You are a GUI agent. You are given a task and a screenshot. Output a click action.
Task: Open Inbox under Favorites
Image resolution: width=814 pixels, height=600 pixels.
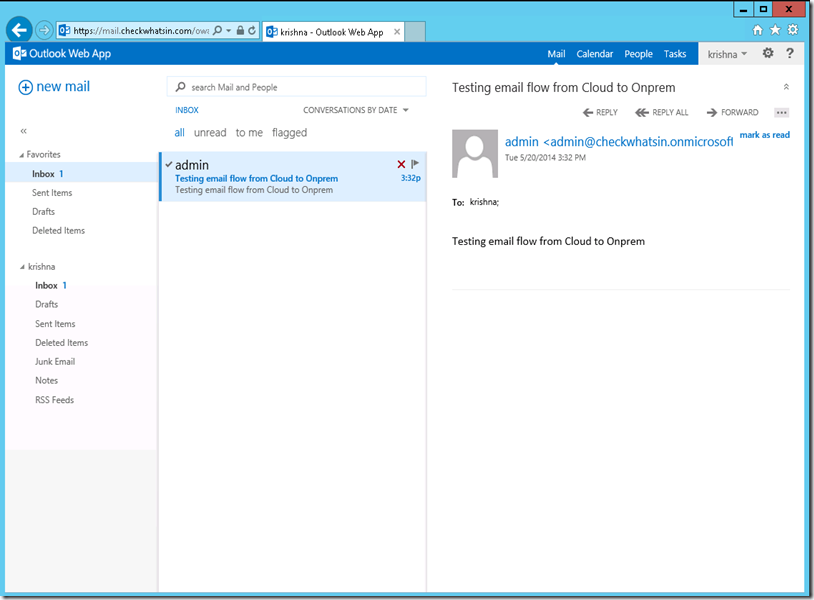coord(82,174)
